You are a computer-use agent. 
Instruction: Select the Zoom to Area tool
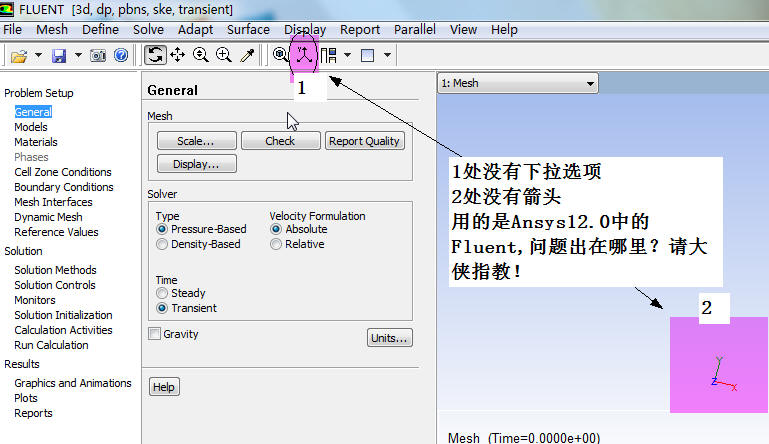point(224,55)
